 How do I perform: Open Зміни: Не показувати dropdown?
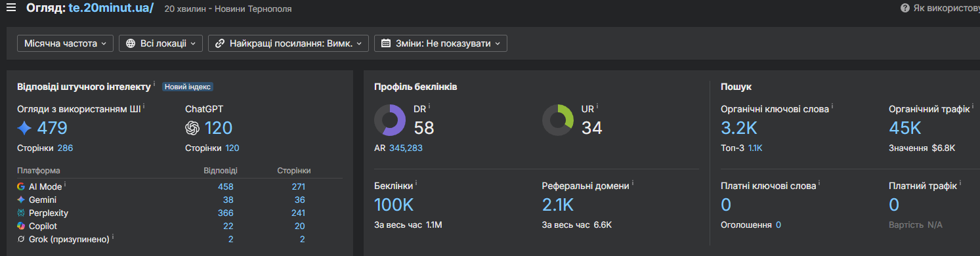pos(440,43)
